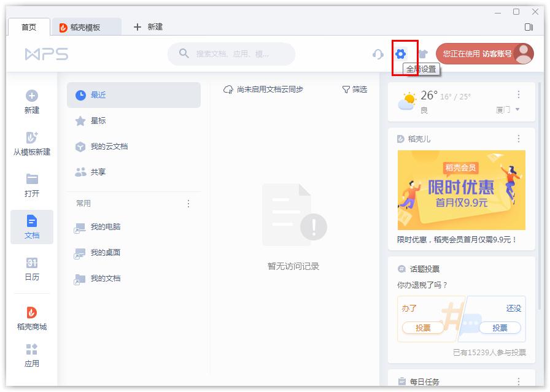
Task: Click the guest account (访客账号) login button
Action: pos(484,54)
